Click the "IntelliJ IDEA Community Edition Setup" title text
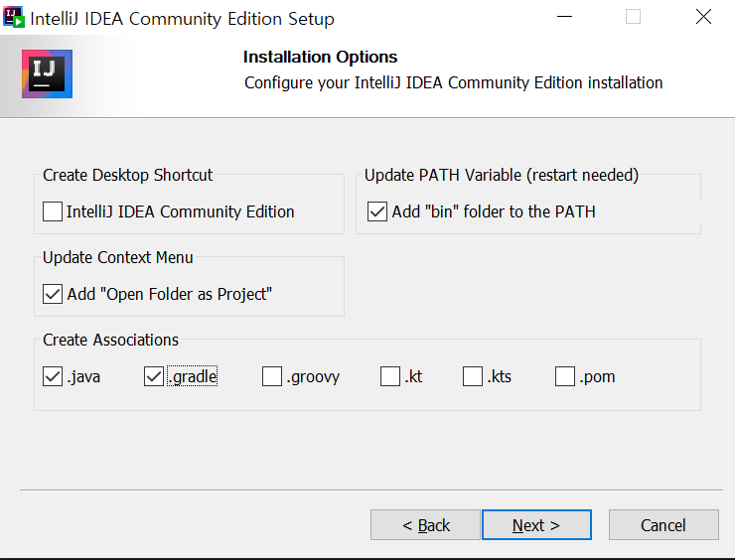Screen dimensions: 735x560 coord(183,19)
